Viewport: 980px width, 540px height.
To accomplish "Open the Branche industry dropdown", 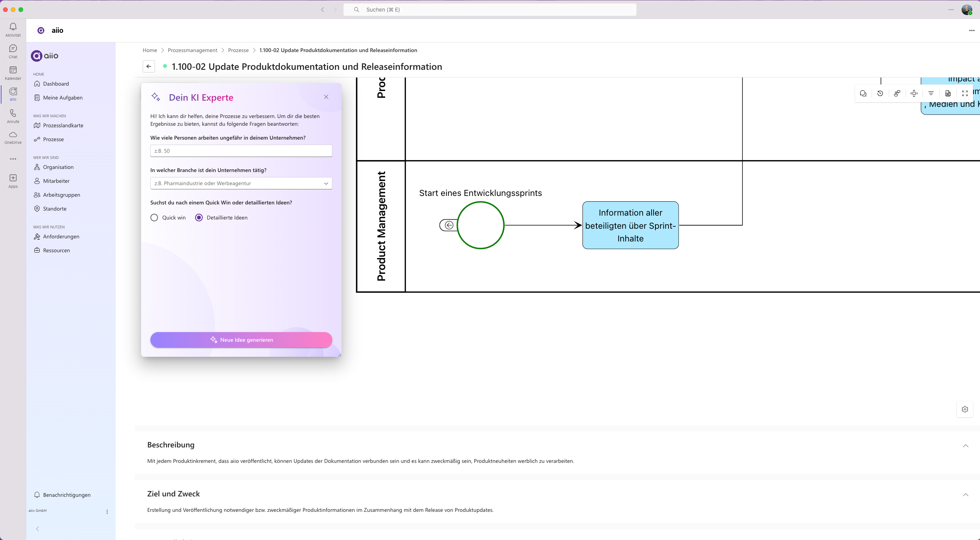I will (241, 183).
